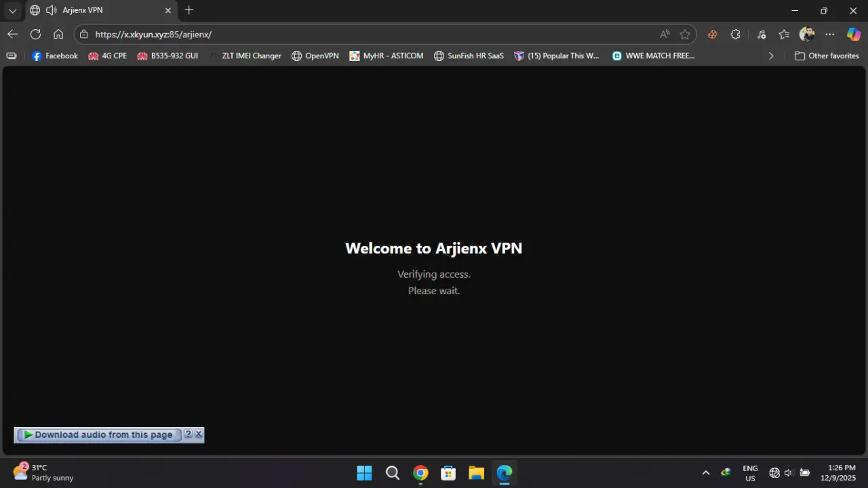The width and height of the screenshot is (868, 488).
Task: Open the volume speaker tray icon
Action: click(x=789, y=472)
